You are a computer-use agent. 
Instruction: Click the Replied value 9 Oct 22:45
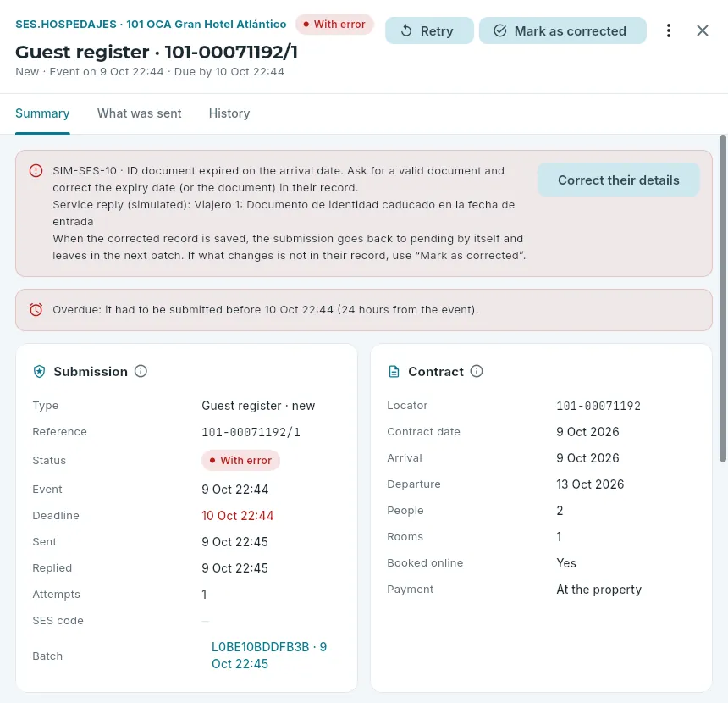[x=234, y=568]
